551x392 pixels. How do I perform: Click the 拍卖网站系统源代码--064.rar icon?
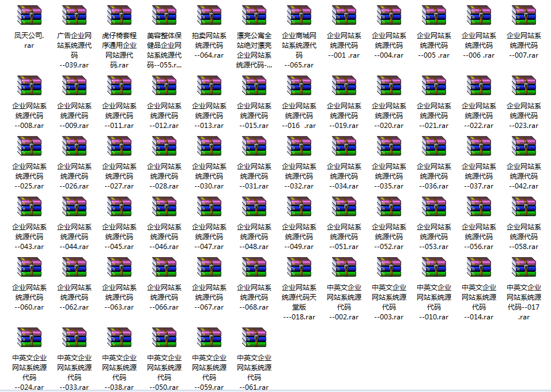coord(209,16)
